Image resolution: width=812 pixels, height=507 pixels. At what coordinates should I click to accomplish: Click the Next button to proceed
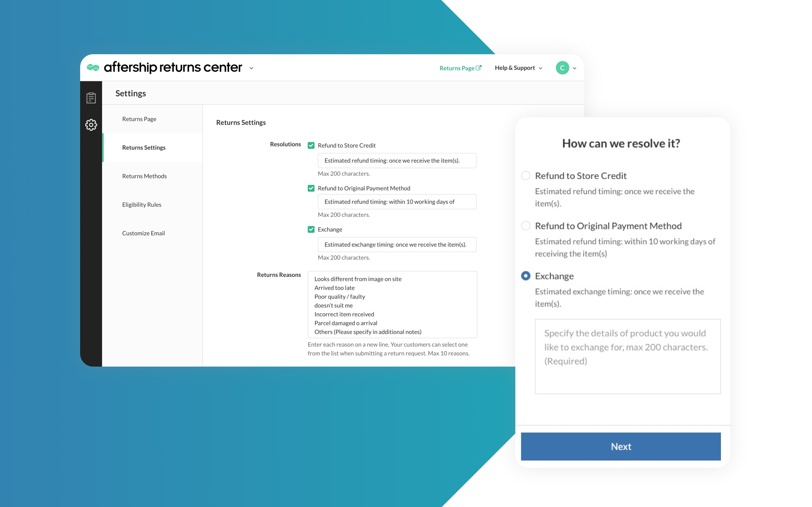pyautogui.click(x=621, y=445)
